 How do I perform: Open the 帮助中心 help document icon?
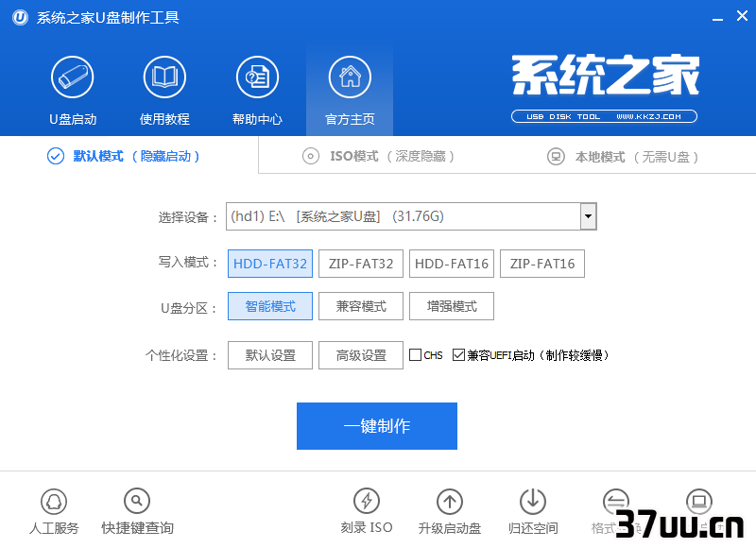[x=257, y=77]
